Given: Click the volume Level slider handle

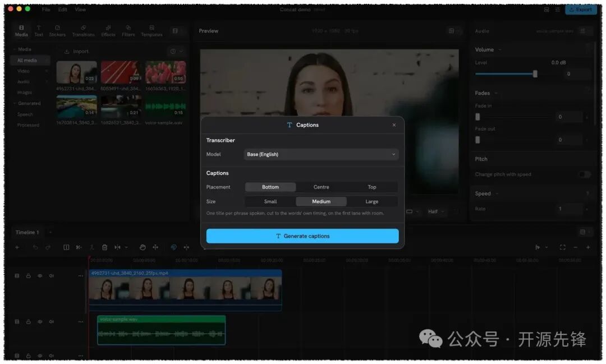Looking at the screenshot, I should point(535,73).
